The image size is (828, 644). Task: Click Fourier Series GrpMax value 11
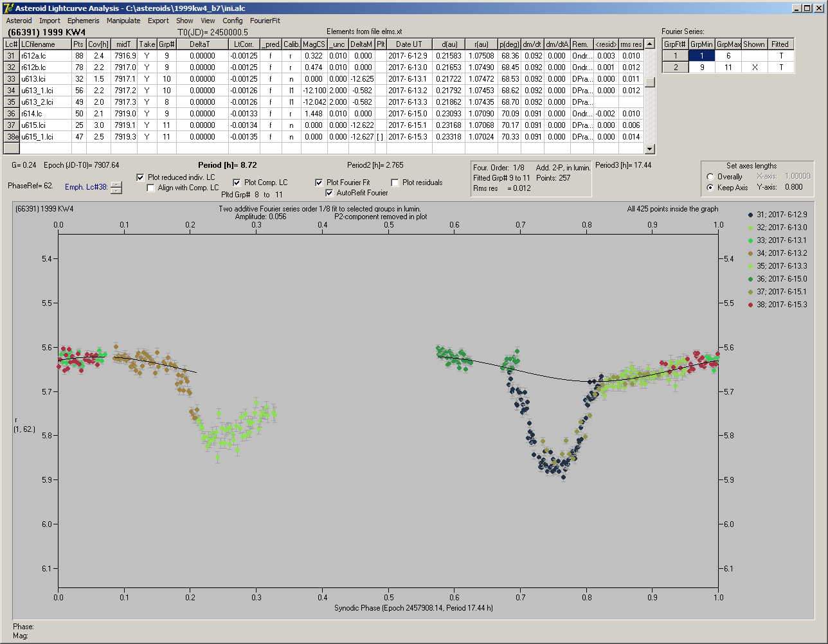pos(728,67)
